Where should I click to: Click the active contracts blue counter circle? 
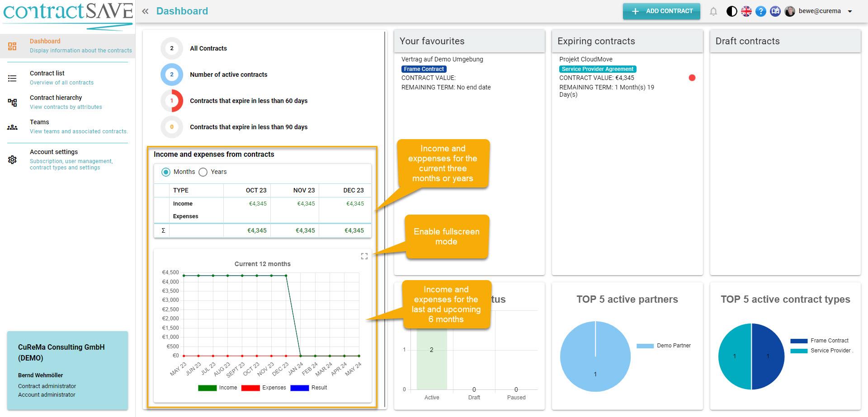(172, 75)
